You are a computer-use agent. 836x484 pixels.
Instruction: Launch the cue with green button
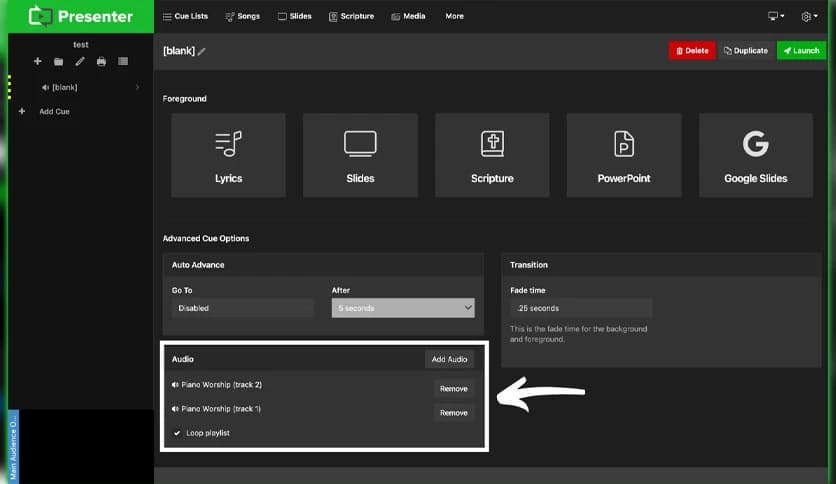[800, 51]
